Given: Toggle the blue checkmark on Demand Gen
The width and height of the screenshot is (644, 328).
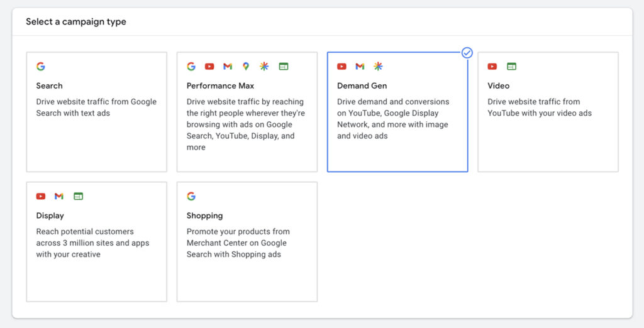Looking at the screenshot, I should point(467,53).
